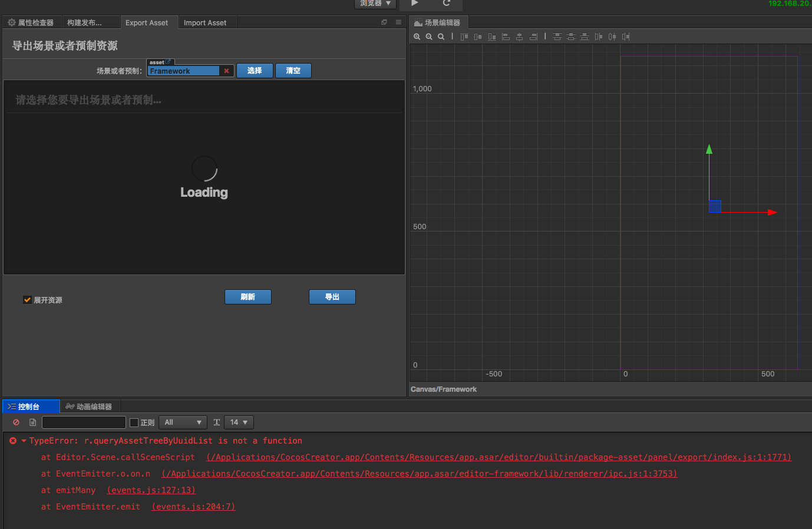Align selected nodes to left edge
The height and width of the screenshot is (529, 812).
tap(506, 37)
